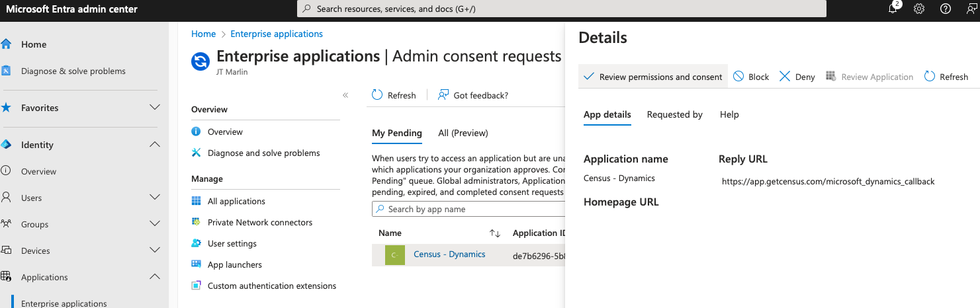Click the Block icon in Details toolbar
The width and height of the screenshot is (980, 308).
(739, 77)
